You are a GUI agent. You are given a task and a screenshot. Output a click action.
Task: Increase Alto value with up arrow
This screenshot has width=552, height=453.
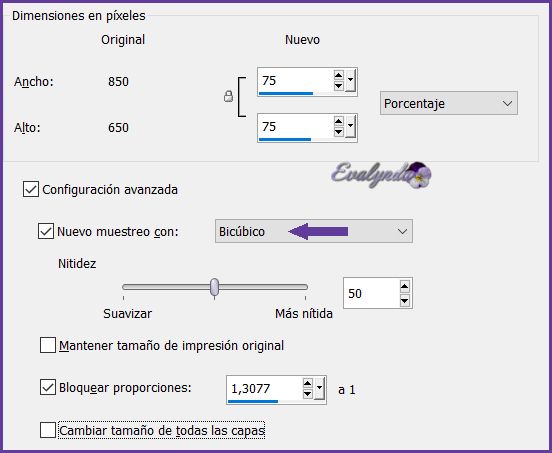[338, 121]
